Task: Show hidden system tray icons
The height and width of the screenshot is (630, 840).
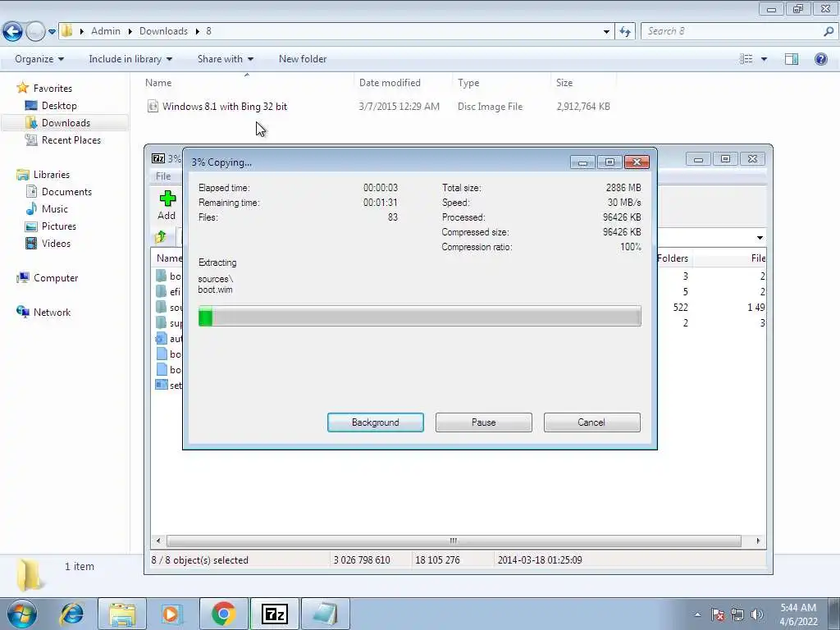Action: pos(697,614)
